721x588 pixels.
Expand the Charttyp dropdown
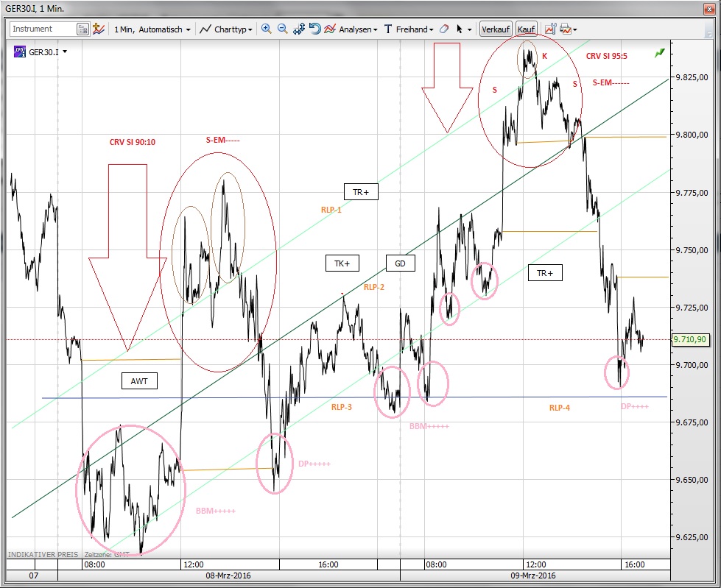[228, 29]
